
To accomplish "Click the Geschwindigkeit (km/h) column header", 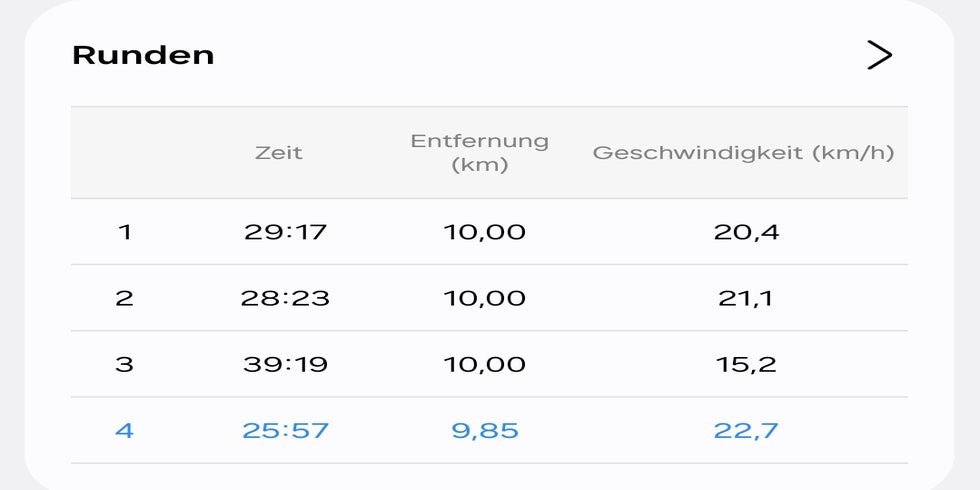I will click(743, 153).
